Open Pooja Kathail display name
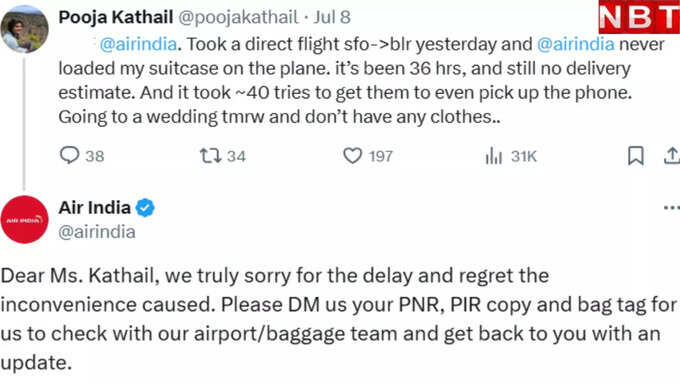The height and width of the screenshot is (383, 680). click(116, 17)
